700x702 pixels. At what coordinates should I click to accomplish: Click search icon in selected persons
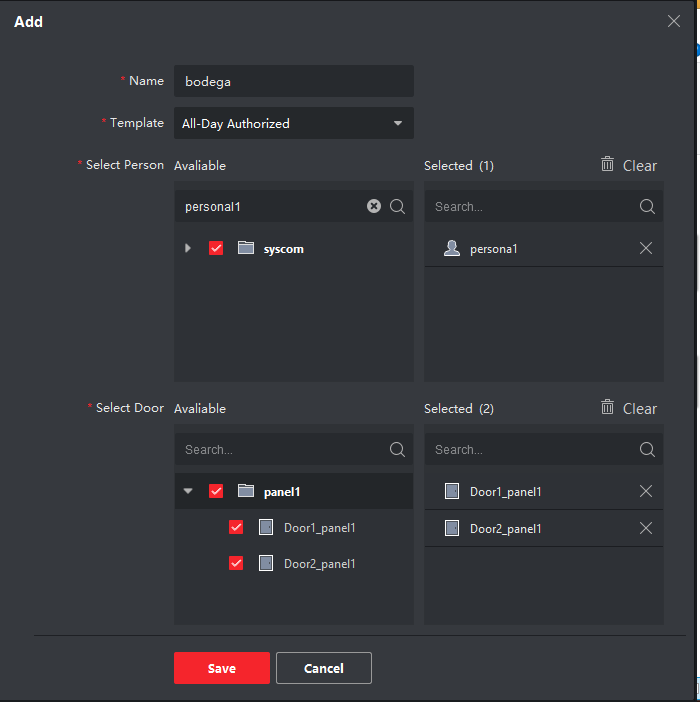click(x=647, y=206)
